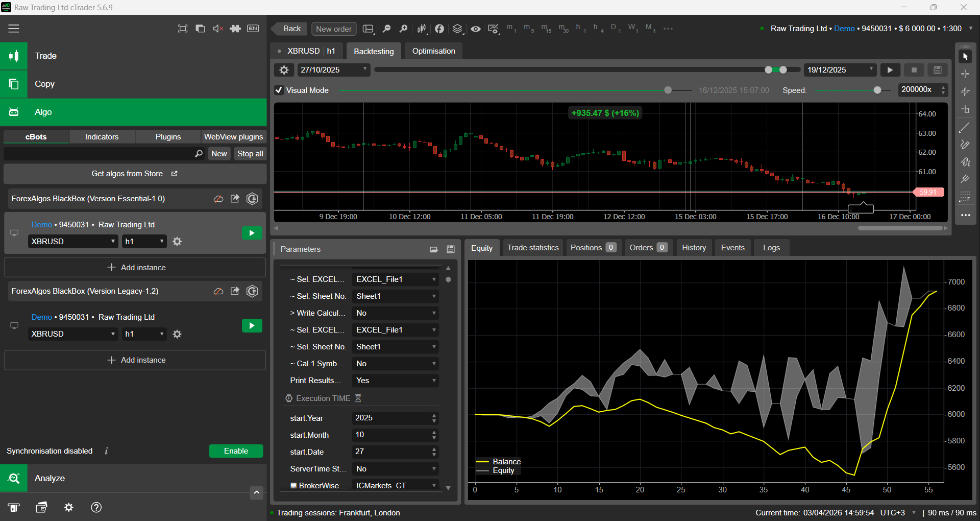Uncheck the Visual Mode checkbox

tap(279, 90)
